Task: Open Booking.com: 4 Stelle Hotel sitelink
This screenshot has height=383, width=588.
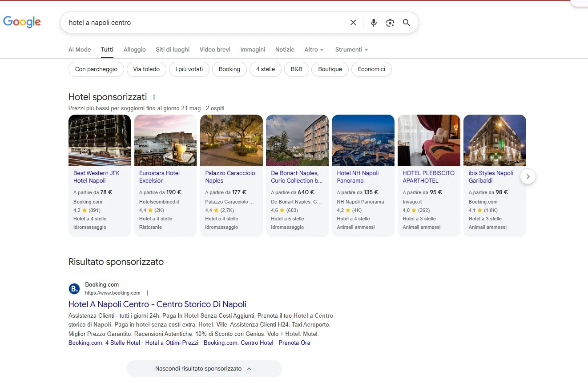Action: click(104, 343)
